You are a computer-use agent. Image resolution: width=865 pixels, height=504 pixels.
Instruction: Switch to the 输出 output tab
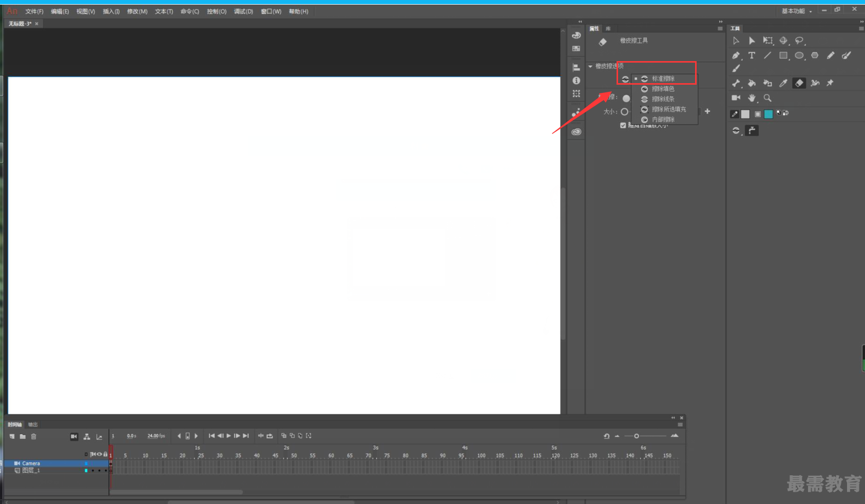tap(33, 424)
